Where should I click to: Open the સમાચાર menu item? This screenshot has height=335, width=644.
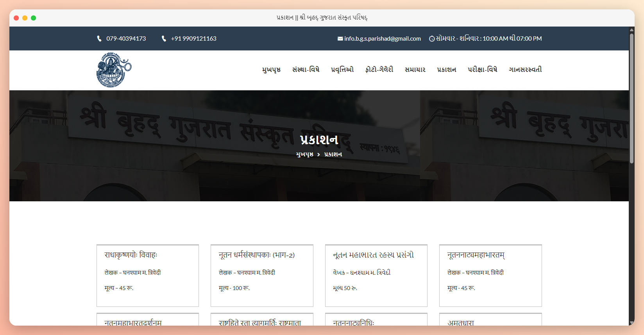415,70
